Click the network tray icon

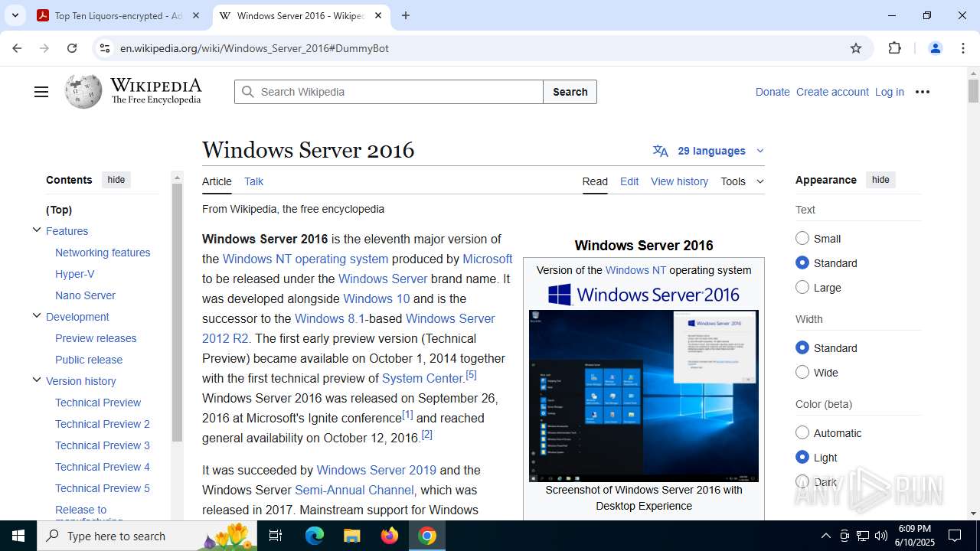click(863, 536)
